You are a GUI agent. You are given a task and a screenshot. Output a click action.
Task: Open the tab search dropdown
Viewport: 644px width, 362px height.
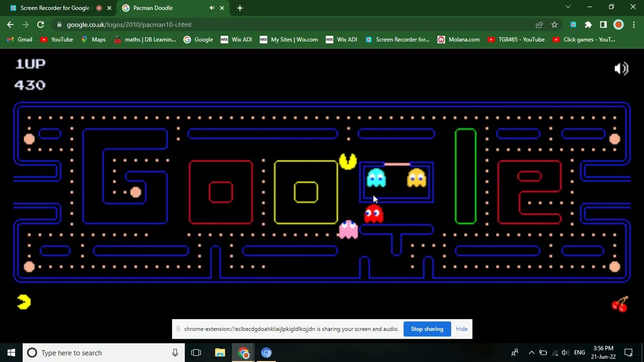coord(568,7)
